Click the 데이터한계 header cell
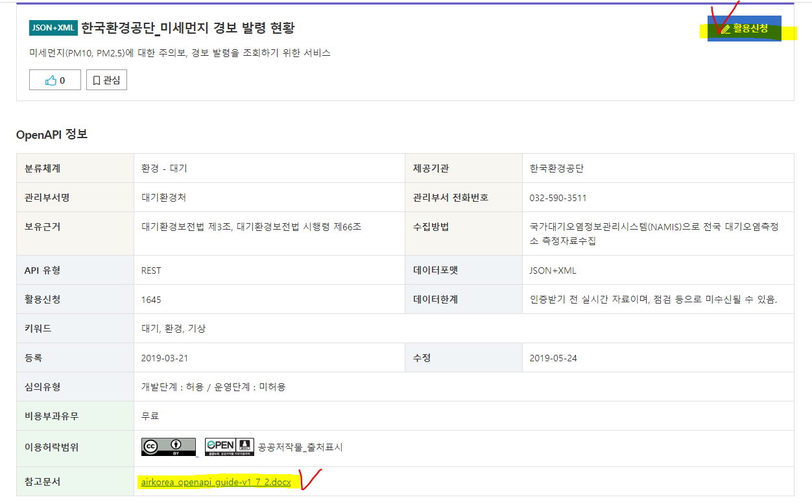Screen dimensions: 812x504 point(464,300)
